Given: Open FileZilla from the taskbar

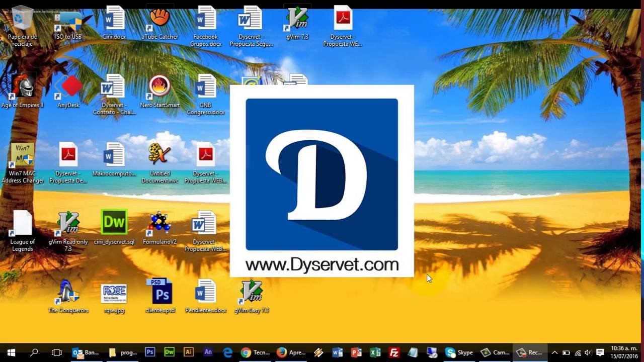Looking at the screenshot, I should (394, 352).
